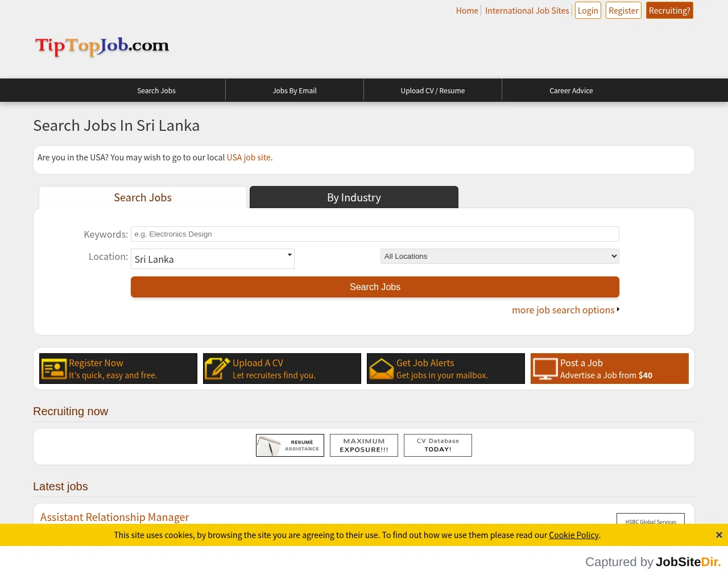Click the TipTopJob.com logo
728x579 pixels.
pos(102,46)
